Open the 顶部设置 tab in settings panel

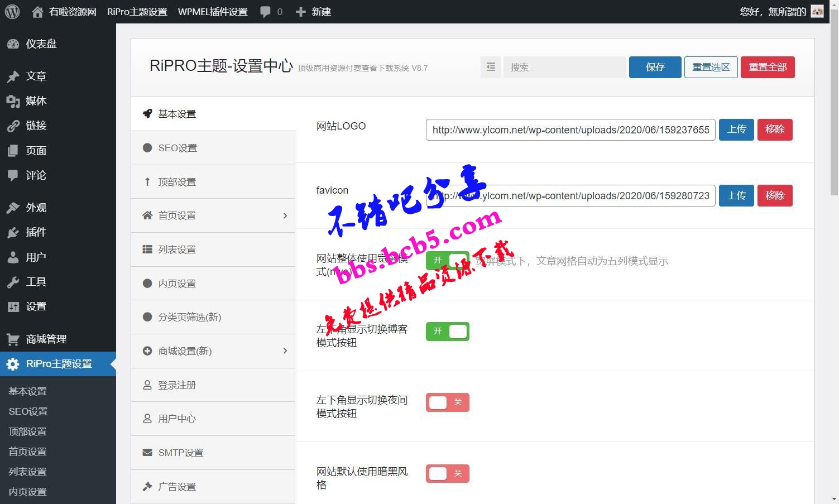[x=213, y=182]
